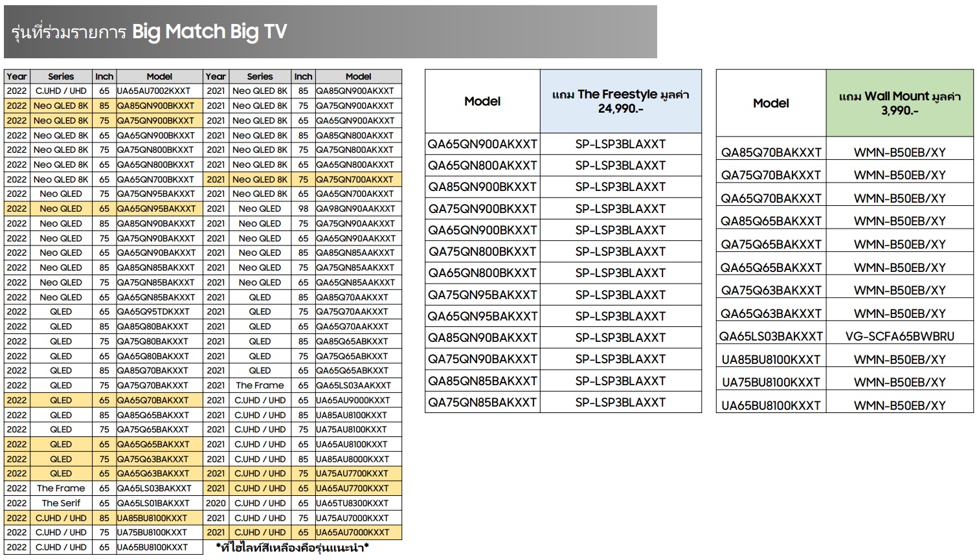Select QA75Q63BAKXXT in Wall Mount table
977x560 pixels.
pyautogui.click(x=771, y=290)
